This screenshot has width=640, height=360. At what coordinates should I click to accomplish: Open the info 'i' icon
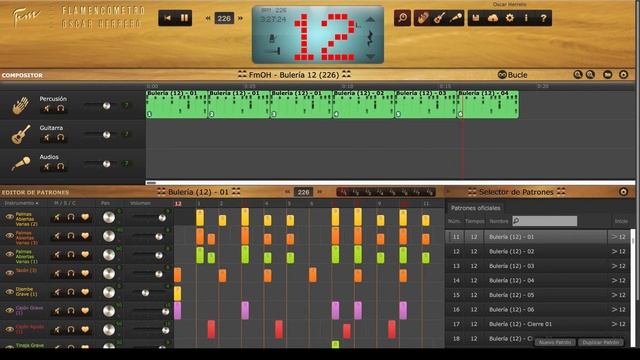tap(526, 18)
